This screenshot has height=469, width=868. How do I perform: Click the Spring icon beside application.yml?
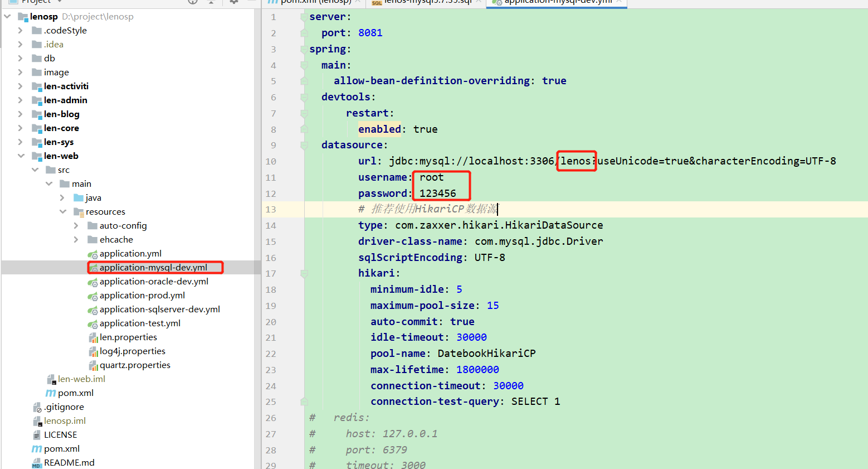(92, 254)
